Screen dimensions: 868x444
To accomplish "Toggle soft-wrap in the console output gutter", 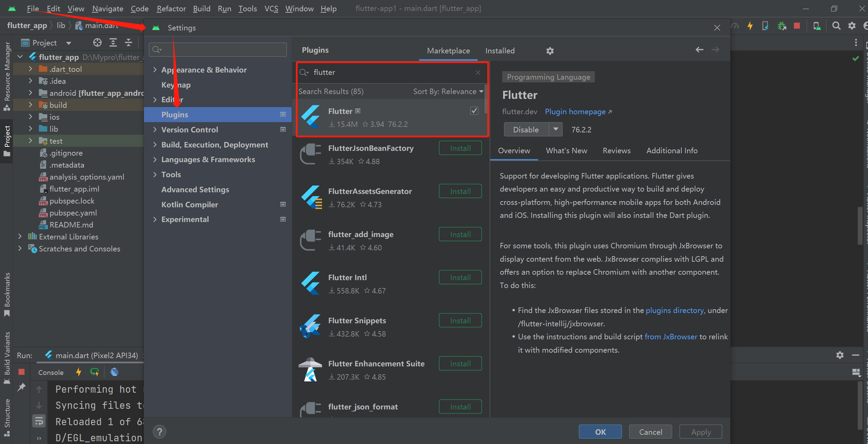I will 39,421.
